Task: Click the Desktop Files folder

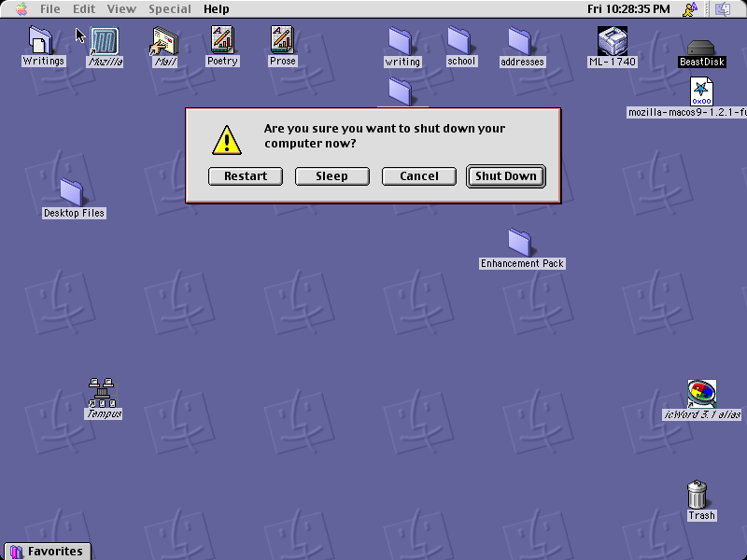Action: click(72, 192)
